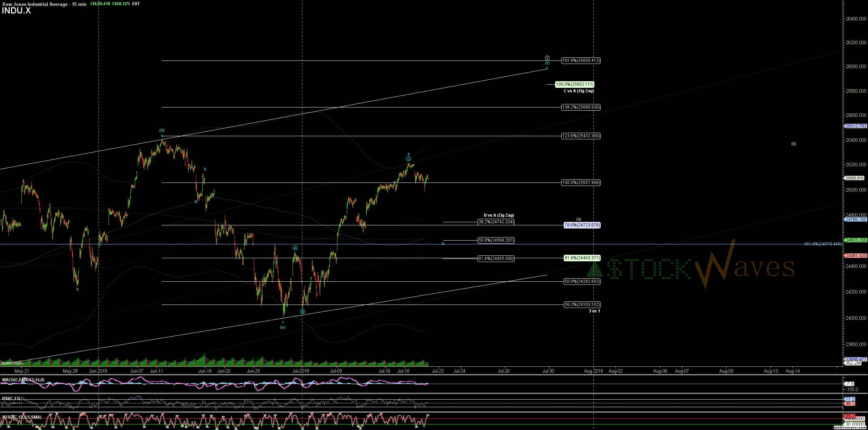Click the Jul-30 date on time axis
Viewport: 868px width, 430px height.
pos(548,371)
